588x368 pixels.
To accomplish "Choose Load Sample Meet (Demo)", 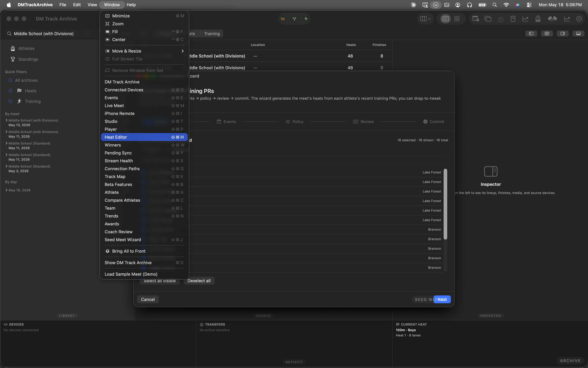I will (144, 274).
